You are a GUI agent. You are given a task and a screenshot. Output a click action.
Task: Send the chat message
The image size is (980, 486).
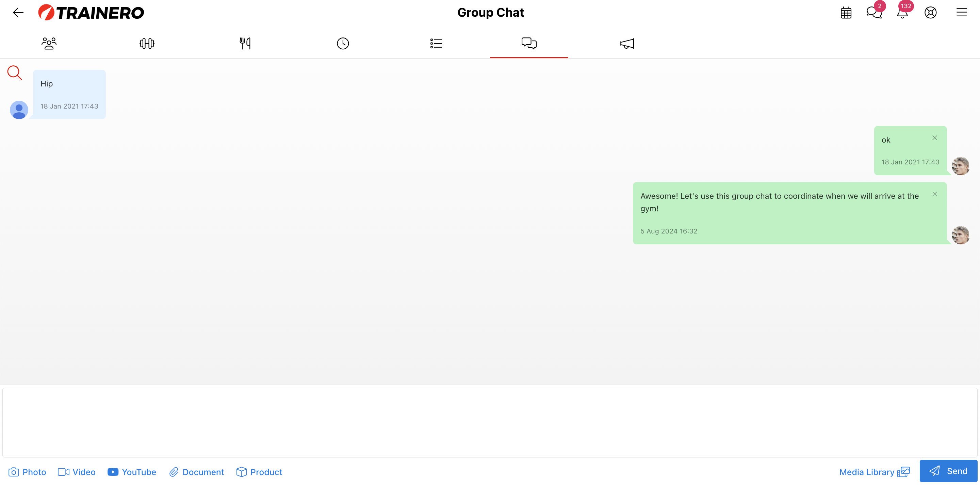click(x=948, y=471)
